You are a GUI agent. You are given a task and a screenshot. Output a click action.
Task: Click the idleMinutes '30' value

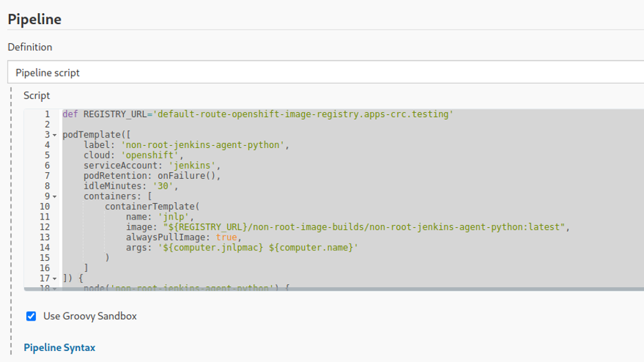[x=165, y=186]
